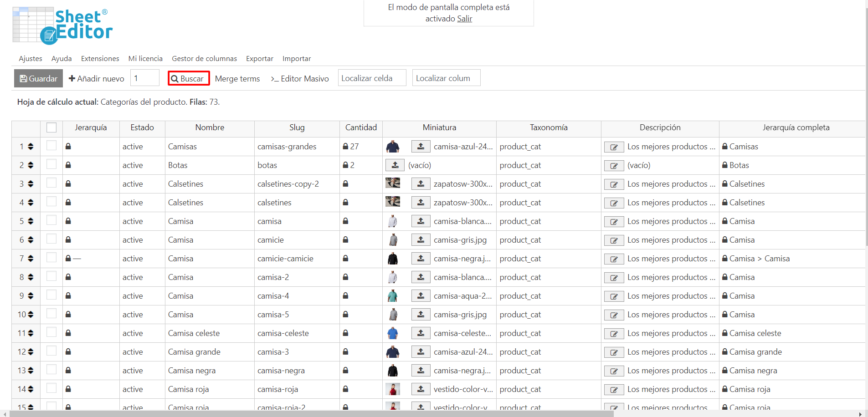The image size is (868, 417).
Task: Click the upload image icon in row 1
Action: coord(421,147)
